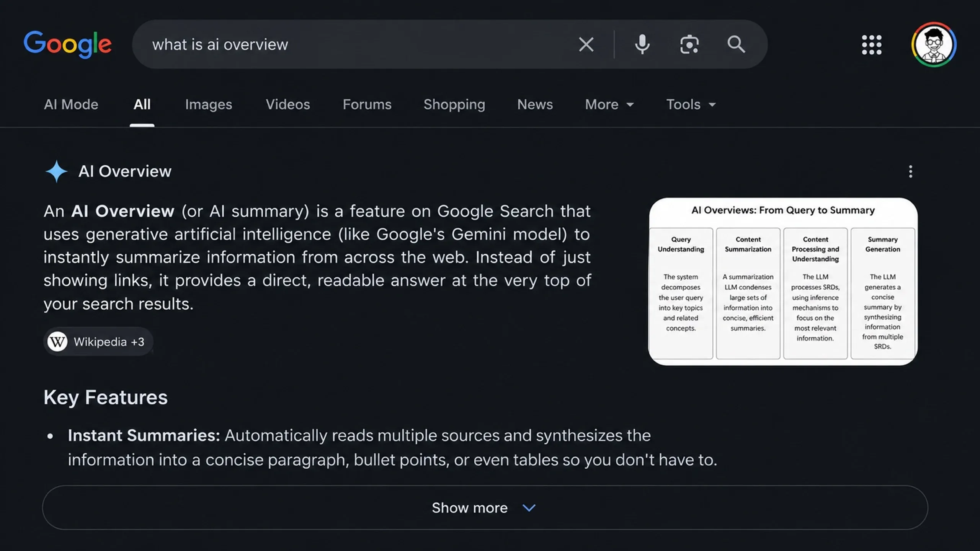This screenshot has width=980, height=551.
Task: Open the Shopping tab
Action: [454, 104]
